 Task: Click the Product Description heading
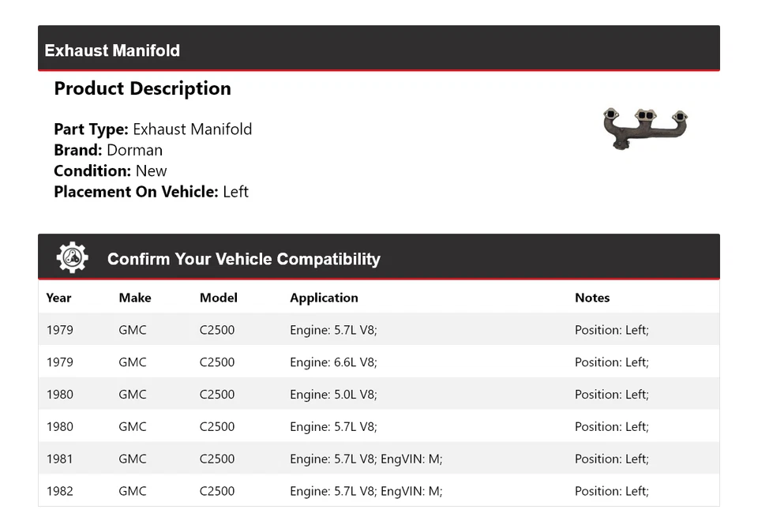(x=142, y=88)
